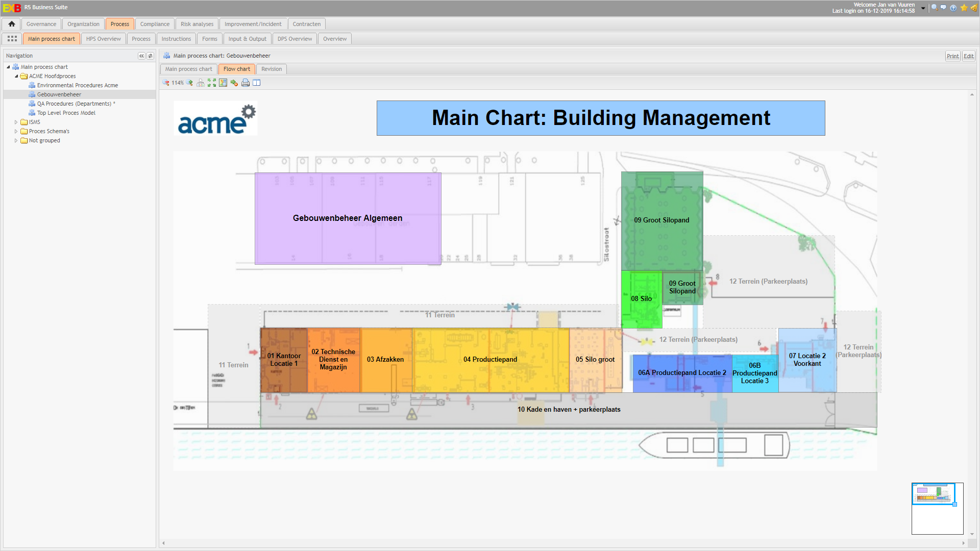Click the fit-to-screen green arrows icon
The image size is (980, 551).
pyautogui.click(x=212, y=83)
